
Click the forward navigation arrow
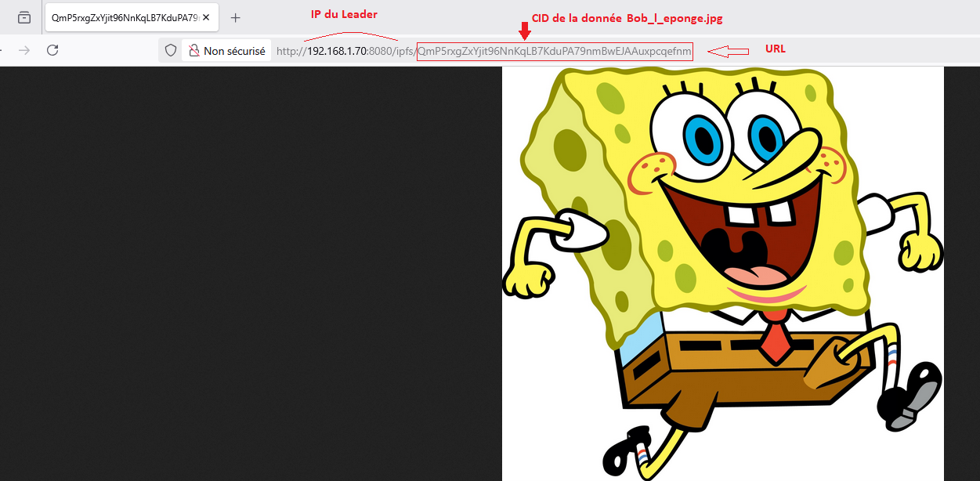(24, 50)
